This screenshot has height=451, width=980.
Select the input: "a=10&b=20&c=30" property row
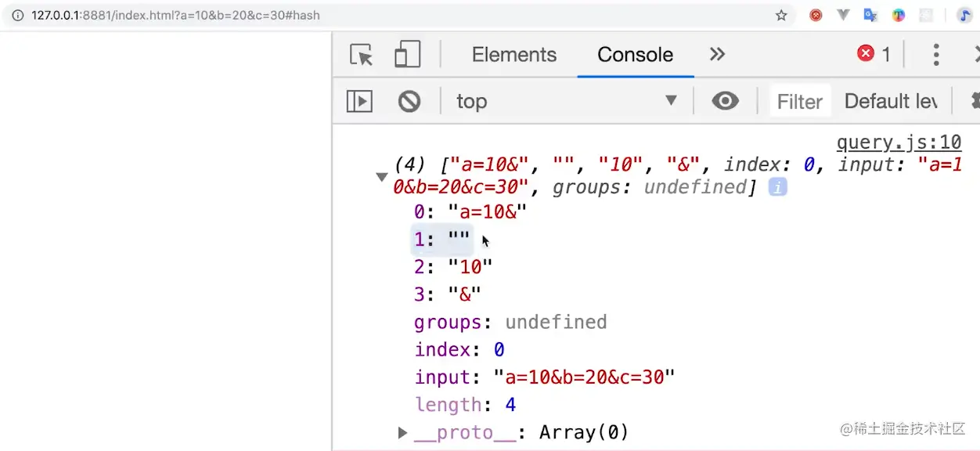click(545, 377)
